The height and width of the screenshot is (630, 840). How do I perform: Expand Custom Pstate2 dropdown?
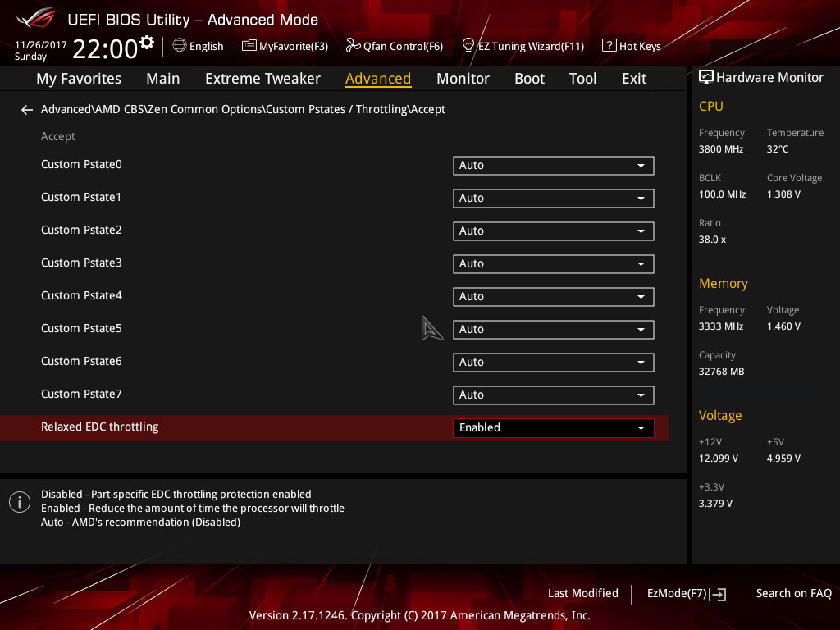[x=553, y=231]
